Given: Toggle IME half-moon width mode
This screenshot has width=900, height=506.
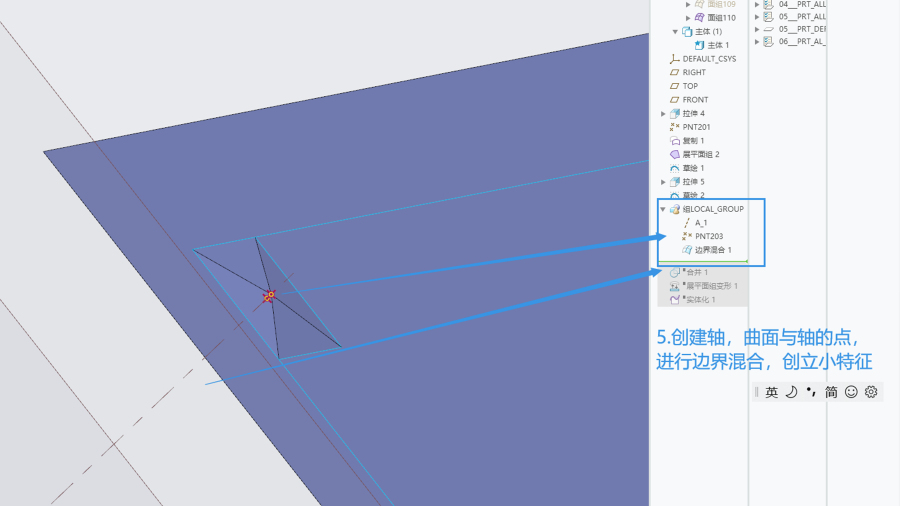Looking at the screenshot, I should (790, 392).
